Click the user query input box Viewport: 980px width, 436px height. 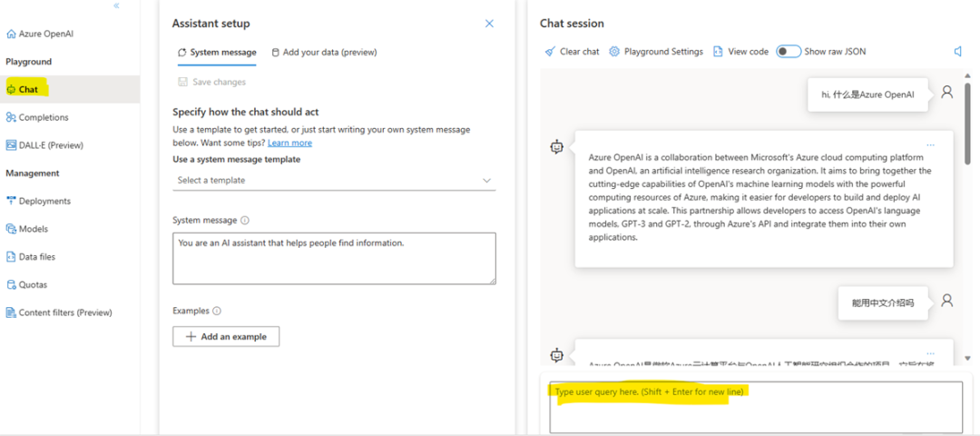pos(755,407)
